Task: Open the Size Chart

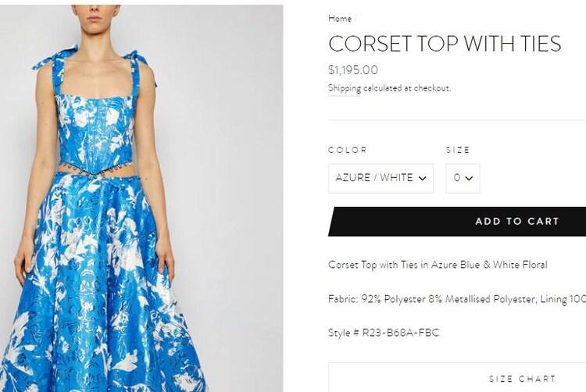Action: click(x=457, y=377)
